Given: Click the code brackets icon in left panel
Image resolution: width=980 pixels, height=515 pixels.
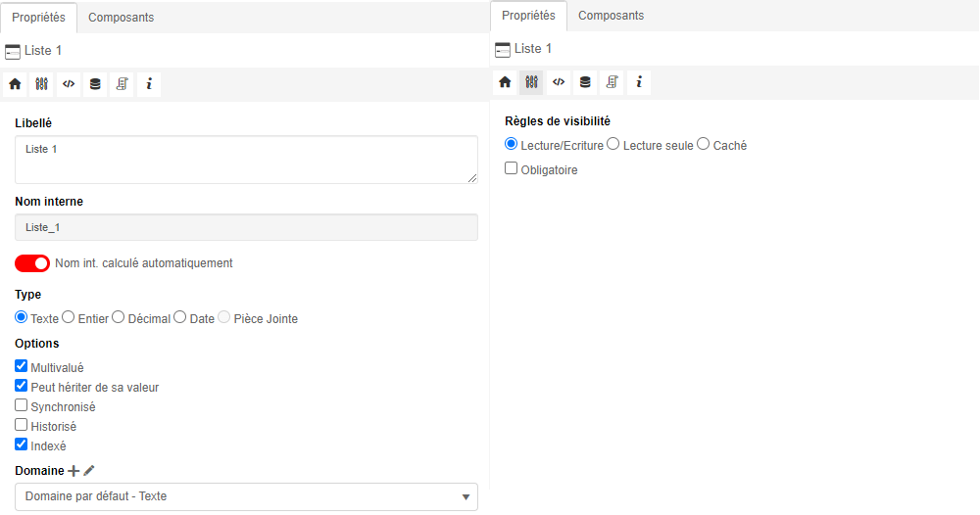Looking at the screenshot, I should [x=69, y=84].
